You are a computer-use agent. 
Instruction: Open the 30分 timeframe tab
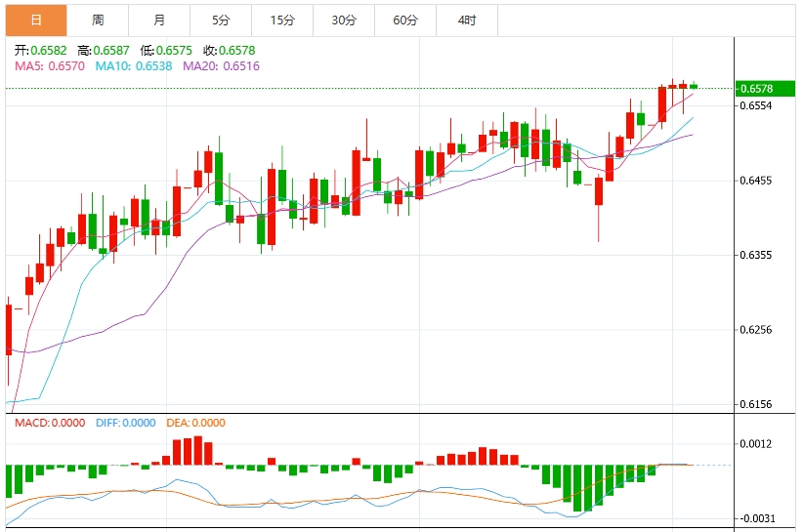344,20
